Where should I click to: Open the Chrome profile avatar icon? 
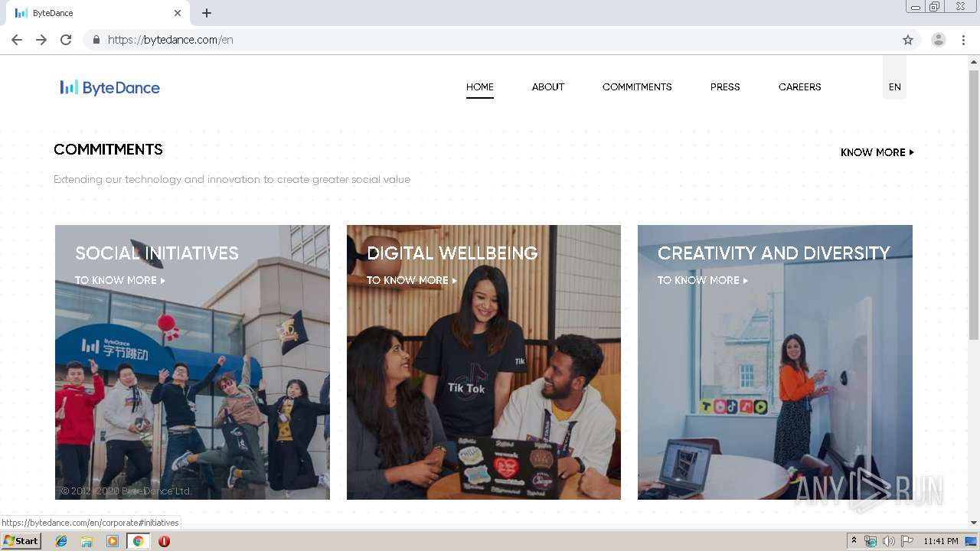[x=939, y=40]
